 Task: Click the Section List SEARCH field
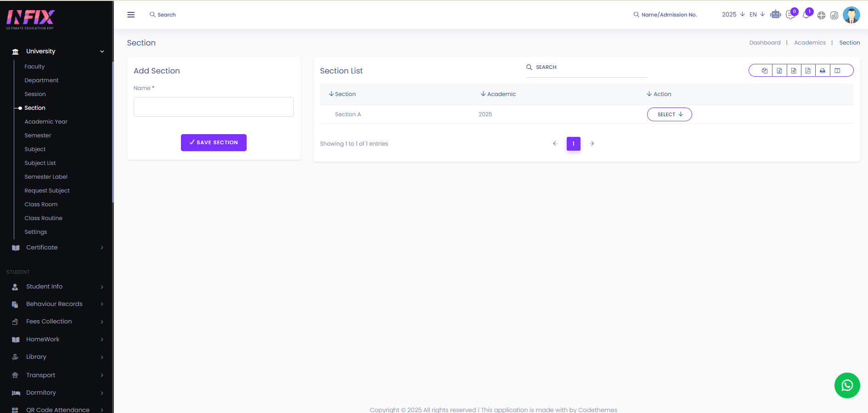586,68
